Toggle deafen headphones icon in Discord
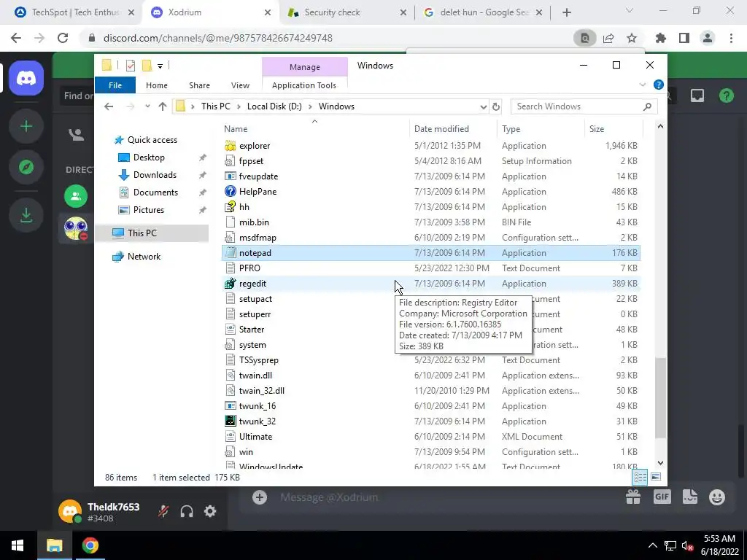This screenshot has width=747, height=560. tap(187, 511)
